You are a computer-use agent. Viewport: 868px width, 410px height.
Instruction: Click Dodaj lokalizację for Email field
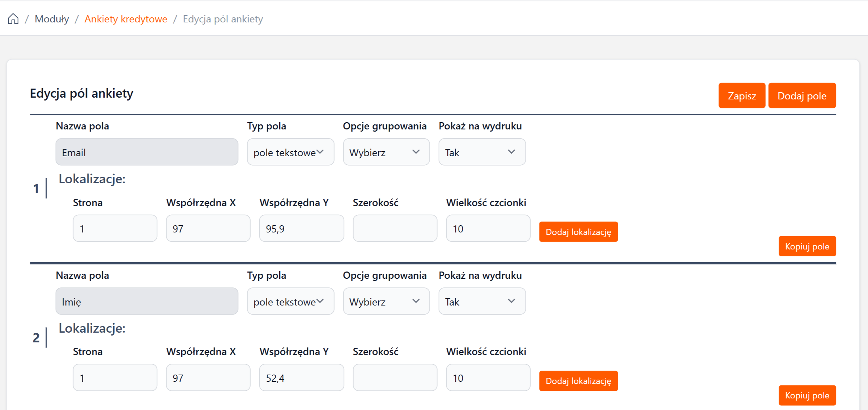point(578,232)
